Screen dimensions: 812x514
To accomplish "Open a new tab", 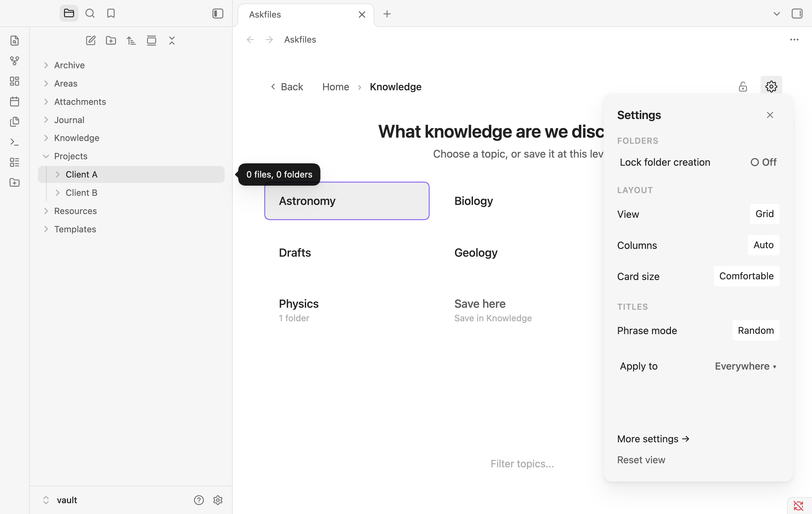I will (x=387, y=14).
